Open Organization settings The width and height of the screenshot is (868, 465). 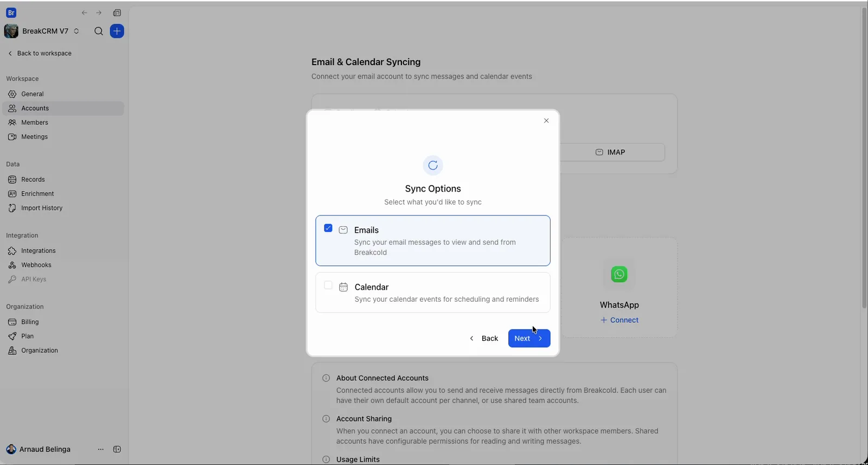(63, 351)
